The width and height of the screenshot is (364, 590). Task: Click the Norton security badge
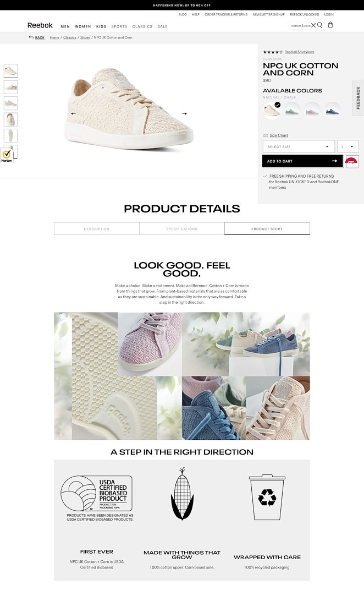[x=7, y=155]
